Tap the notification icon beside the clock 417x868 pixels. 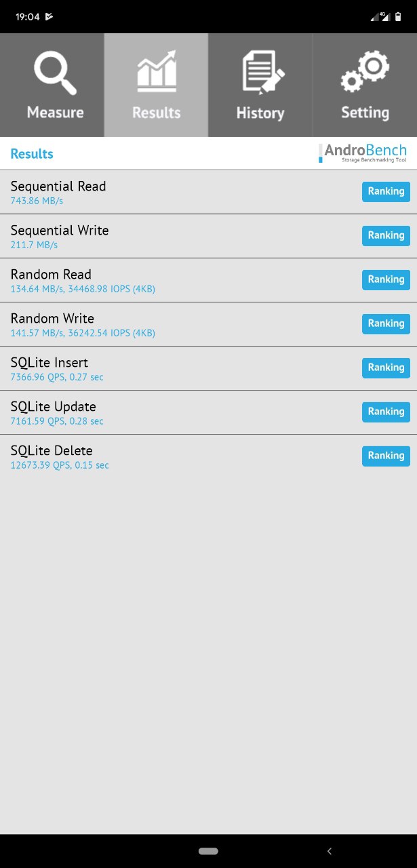tap(49, 16)
